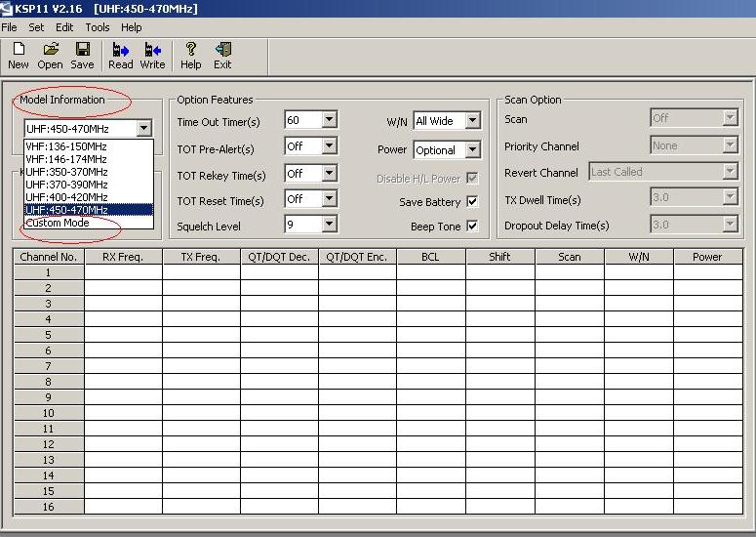
Task: Expand Squelch Level dropdown
Action: click(x=330, y=224)
